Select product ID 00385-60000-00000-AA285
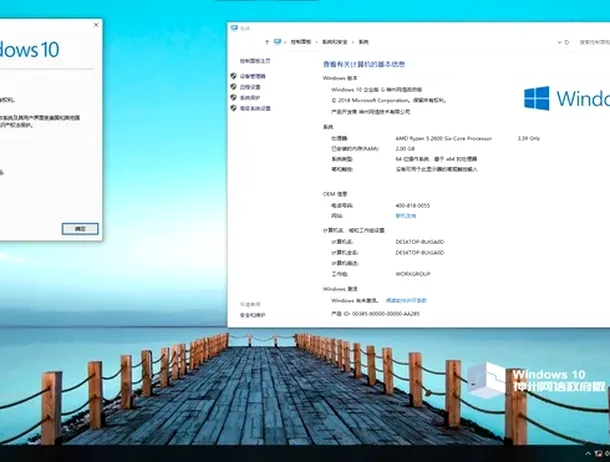This screenshot has width=610, height=462. 386,313
